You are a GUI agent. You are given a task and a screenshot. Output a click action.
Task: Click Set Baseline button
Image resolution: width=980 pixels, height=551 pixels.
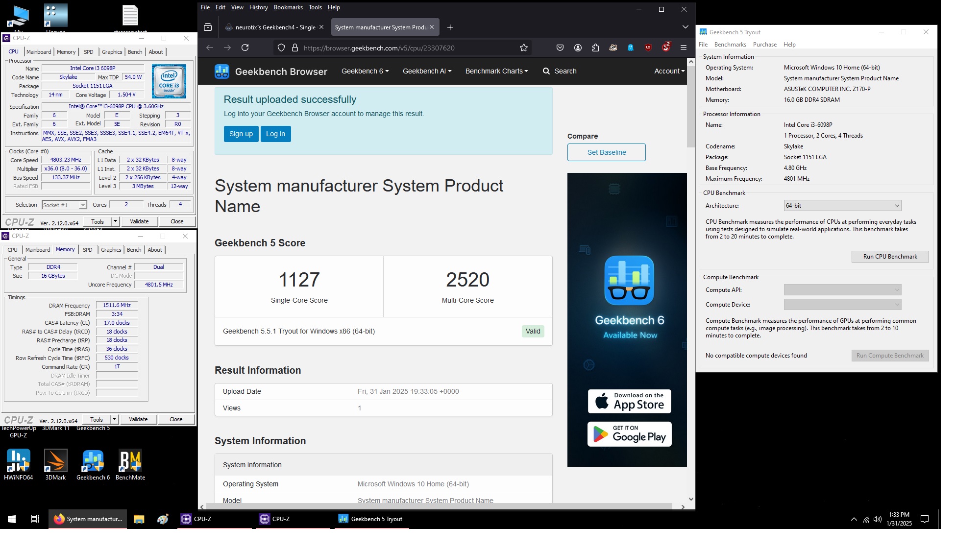pos(607,152)
